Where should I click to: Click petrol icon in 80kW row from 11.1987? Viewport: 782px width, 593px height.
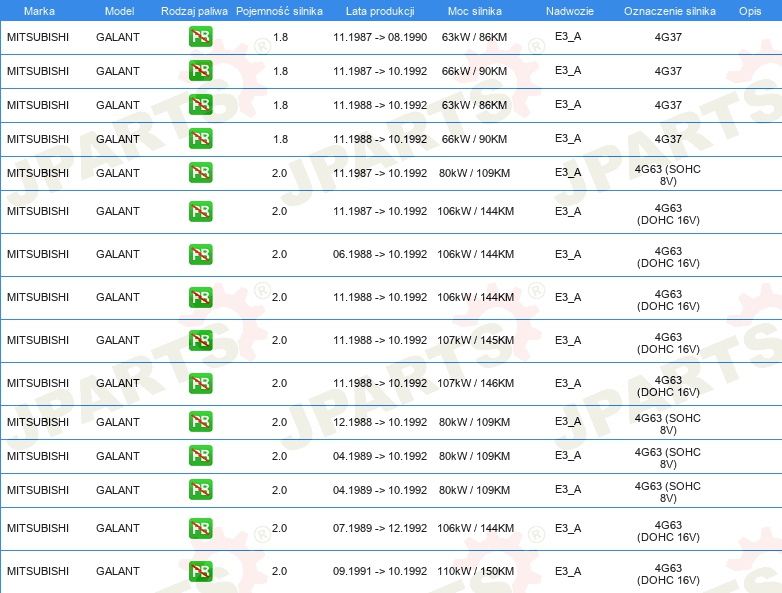pyautogui.click(x=200, y=173)
